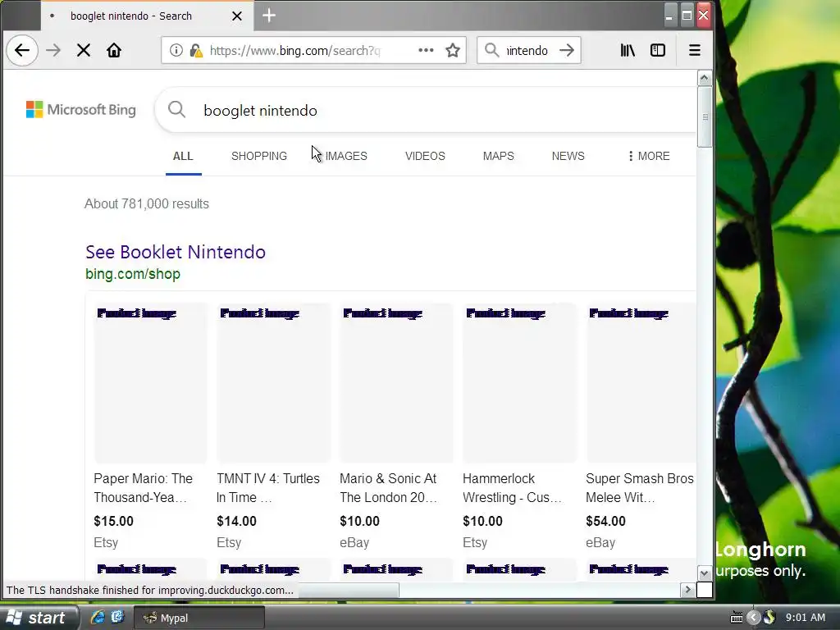Image resolution: width=840 pixels, height=630 pixels.
Task: Submit toolbar search with arrow button
Action: pyautogui.click(x=567, y=50)
